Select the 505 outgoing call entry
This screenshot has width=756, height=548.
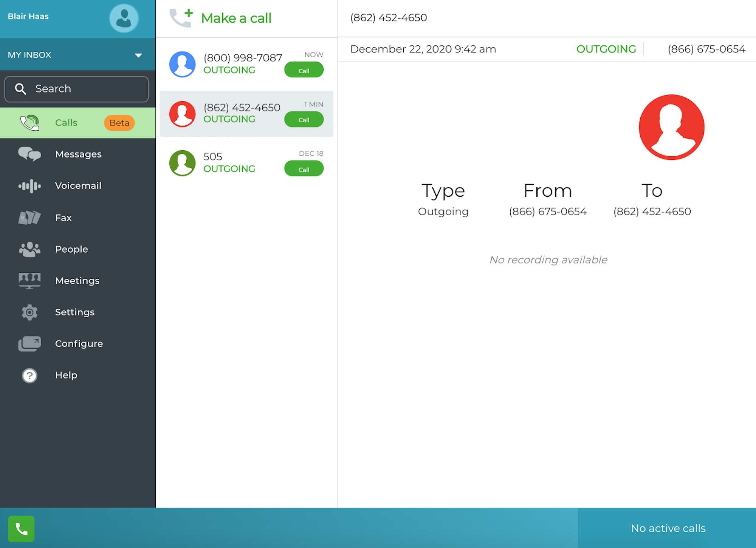(x=247, y=163)
